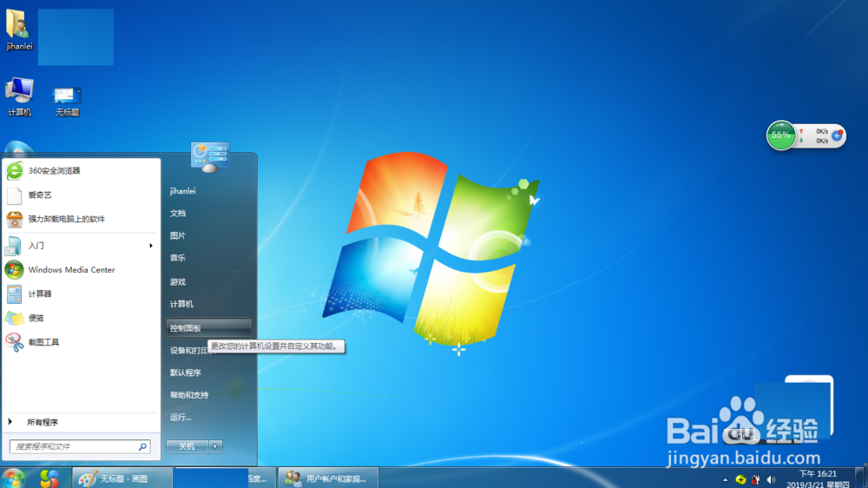This screenshot has height=488, width=868.
Task: Click the red network tray icon
Action: coord(756,479)
